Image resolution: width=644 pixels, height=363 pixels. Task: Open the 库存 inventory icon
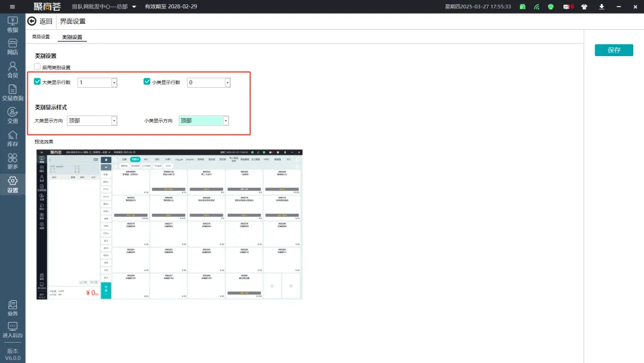13,139
